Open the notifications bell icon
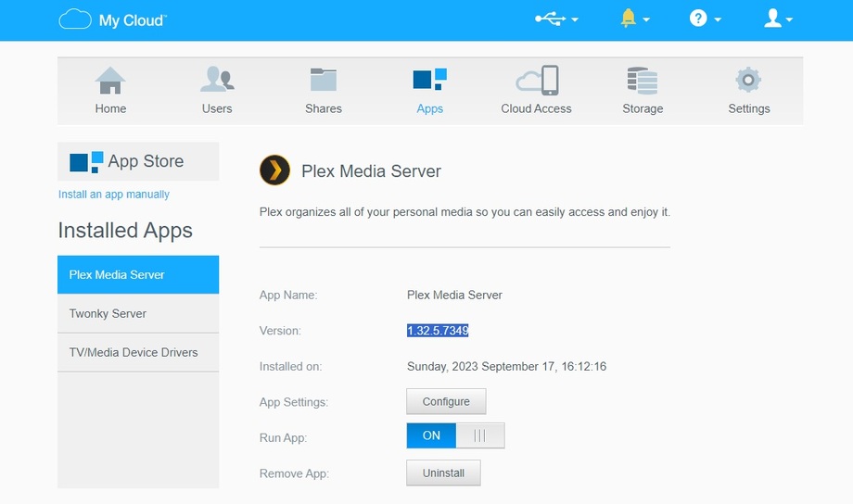This screenshot has height=504, width=853. coord(628,19)
